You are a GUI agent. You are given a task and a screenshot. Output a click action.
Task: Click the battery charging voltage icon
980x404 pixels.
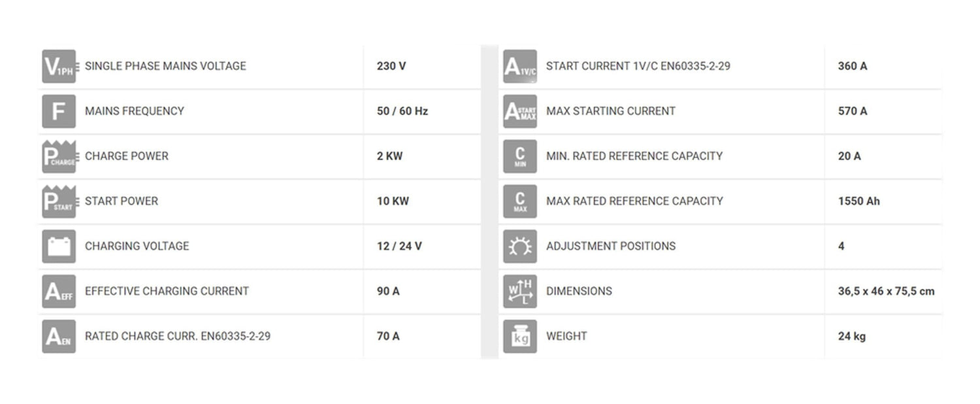coord(59,246)
